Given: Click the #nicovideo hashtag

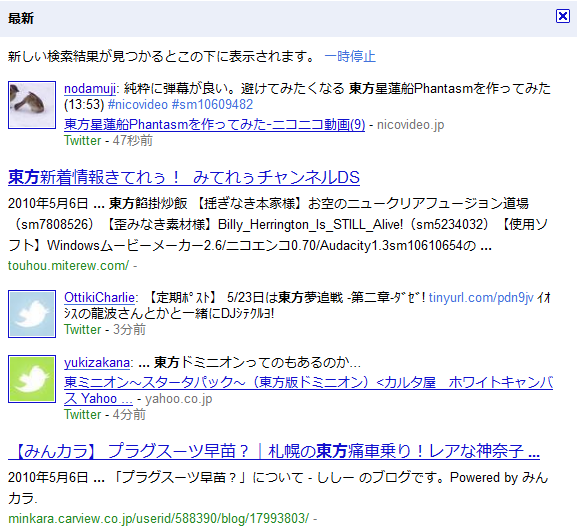Looking at the screenshot, I should pyautogui.click(x=138, y=104).
